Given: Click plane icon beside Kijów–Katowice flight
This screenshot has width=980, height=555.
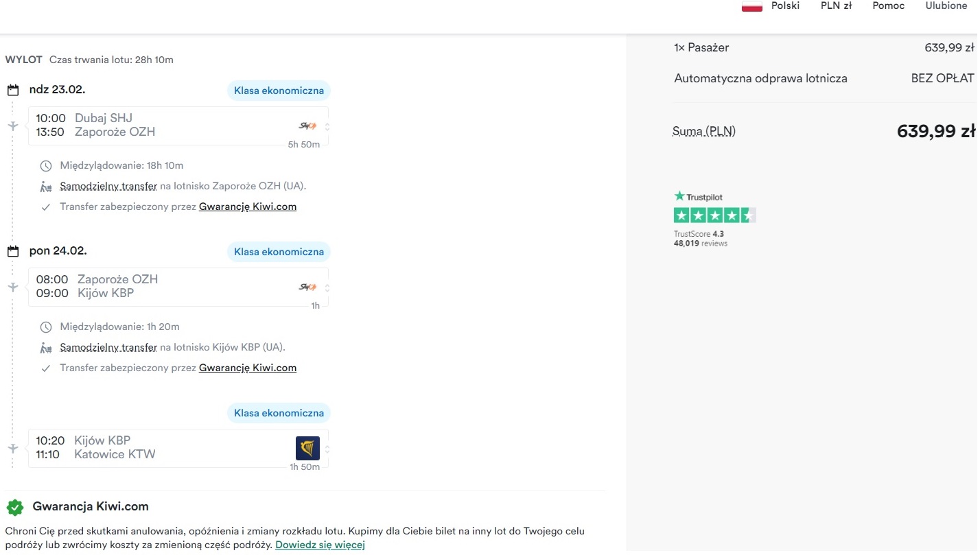Looking at the screenshot, I should (x=12, y=448).
